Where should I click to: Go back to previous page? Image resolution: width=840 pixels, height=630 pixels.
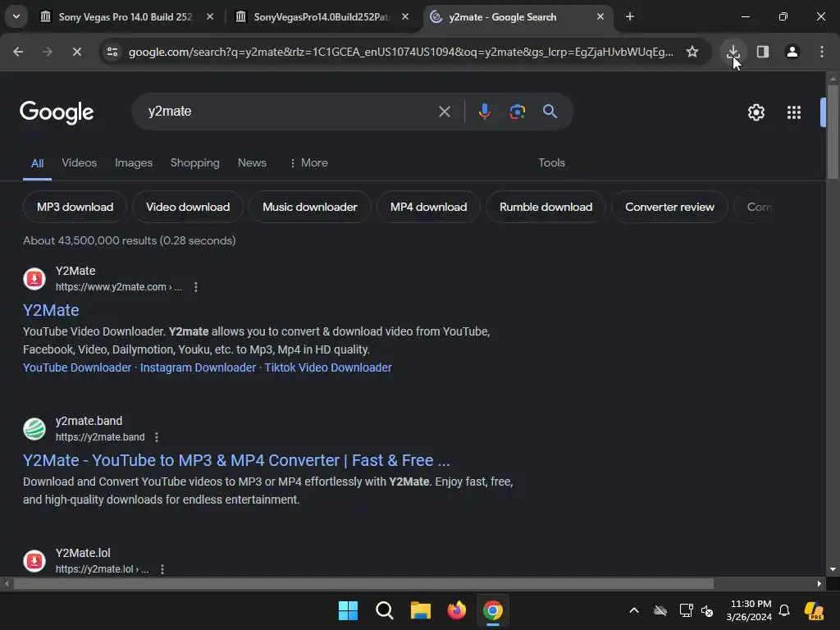click(x=18, y=52)
